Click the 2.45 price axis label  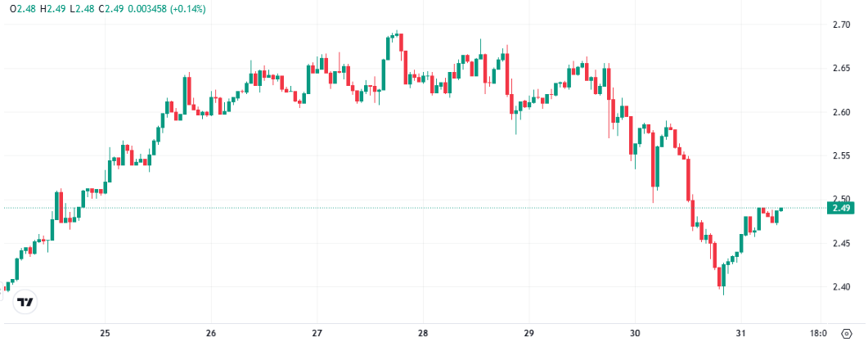tap(842, 243)
